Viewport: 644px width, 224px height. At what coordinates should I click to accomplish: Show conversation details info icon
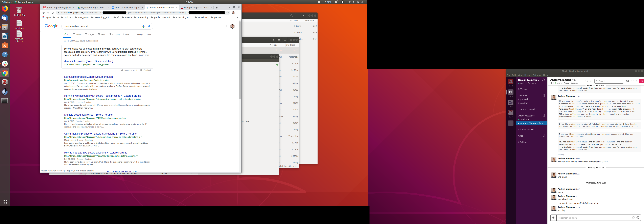(x=586, y=81)
